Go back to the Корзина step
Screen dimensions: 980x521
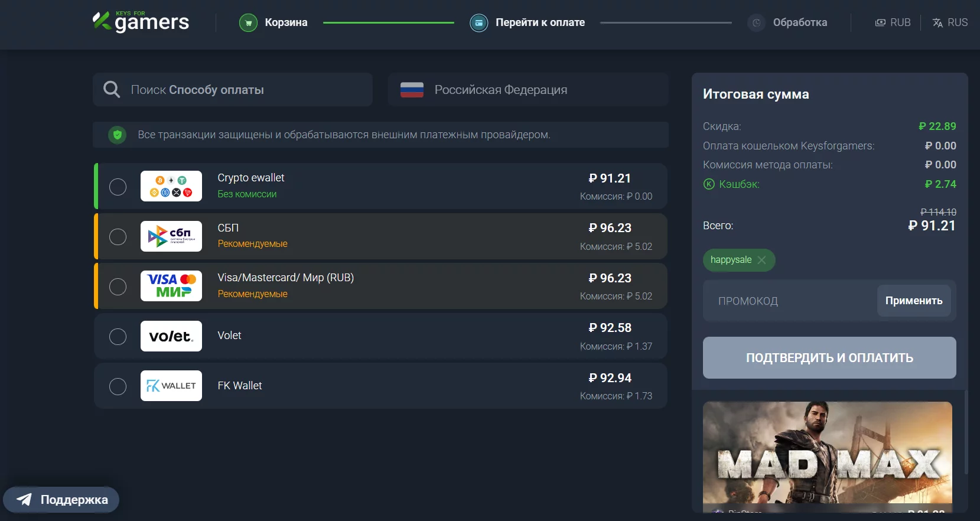pyautogui.click(x=286, y=22)
